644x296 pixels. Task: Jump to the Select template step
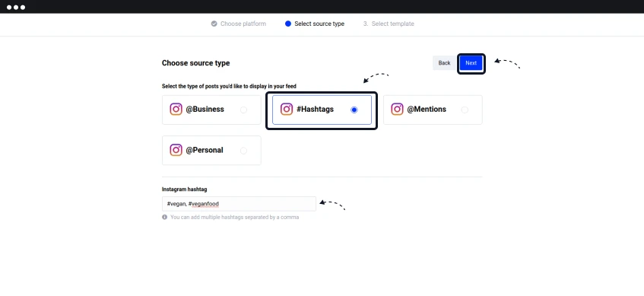(389, 24)
